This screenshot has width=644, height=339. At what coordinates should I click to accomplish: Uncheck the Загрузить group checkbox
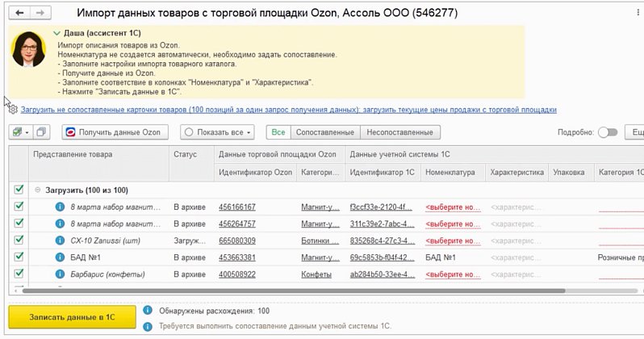[19, 190]
